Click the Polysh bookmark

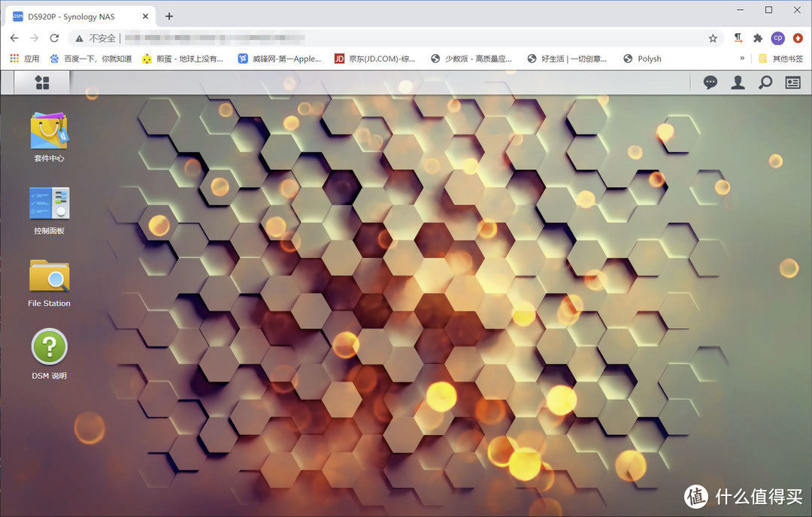tap(642, 59)
